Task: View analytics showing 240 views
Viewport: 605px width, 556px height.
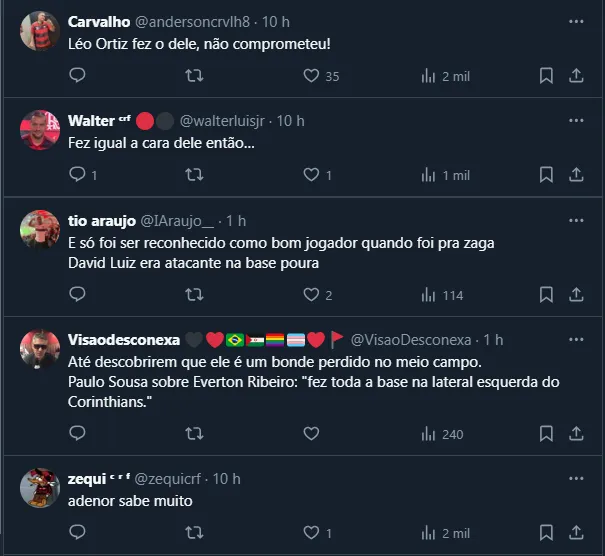Action: tap(443, 434)
